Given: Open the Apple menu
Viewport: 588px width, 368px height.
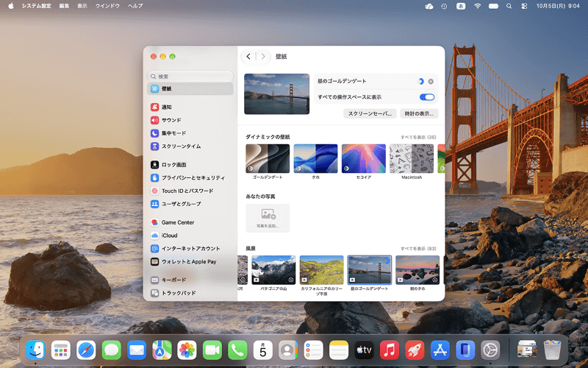Looking at the screenshot, I should click(x=11, y=6).
